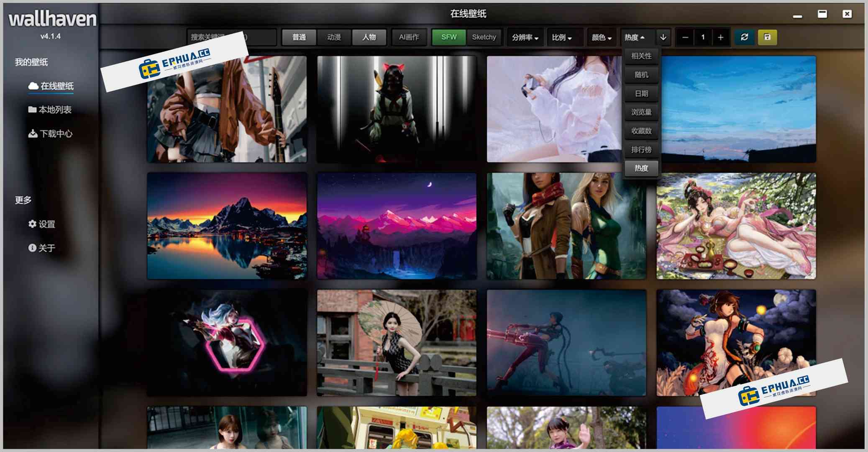Open the two women warriors wallpaper
868x452 pixels.
(566, 226)
